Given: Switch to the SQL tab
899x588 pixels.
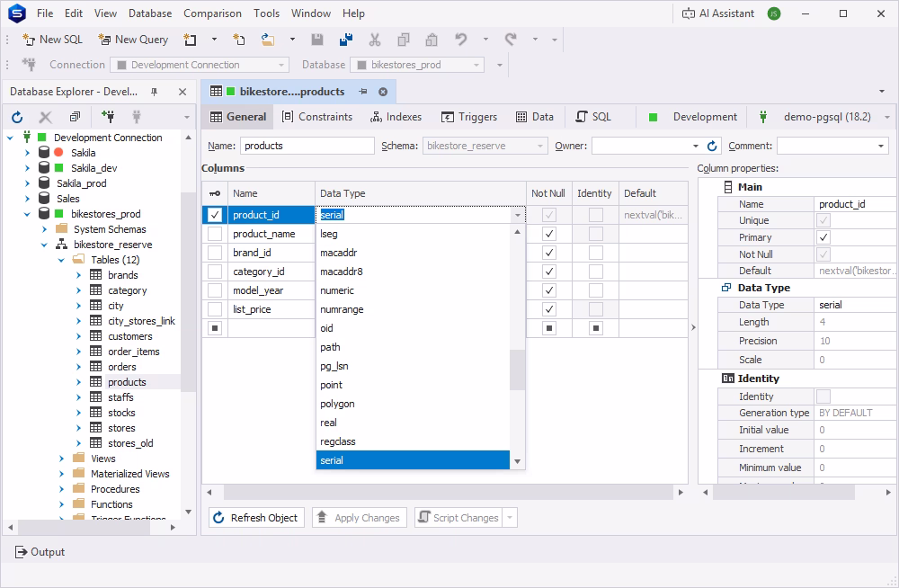Looking at the screenshot, I should [x=594, y=117].
